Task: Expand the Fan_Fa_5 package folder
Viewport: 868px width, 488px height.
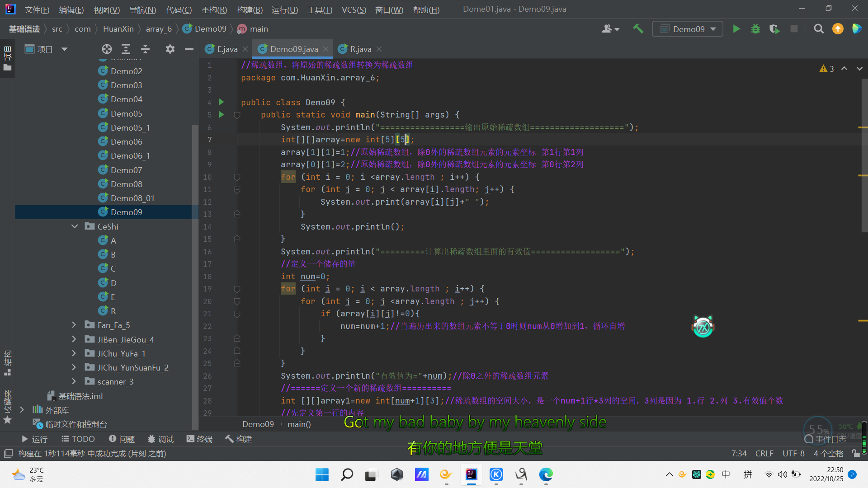Action: click(74, 325)
